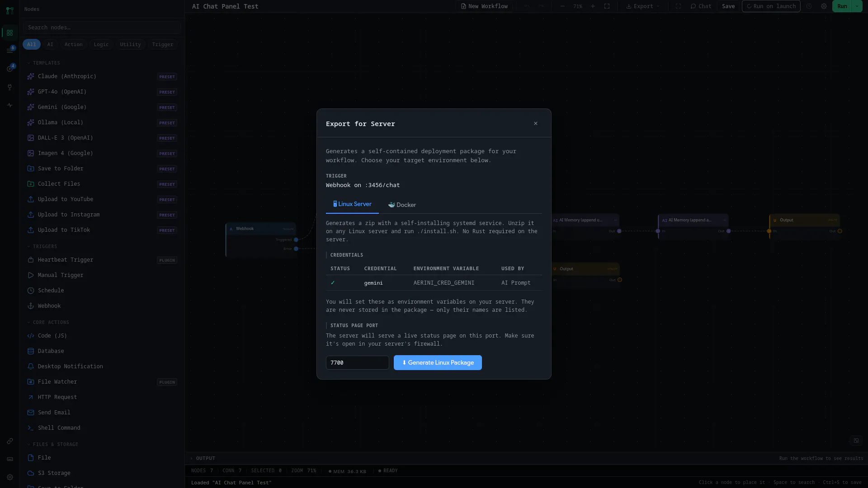The height and width of the screenshot is (488, 868).
Task: Click the fullscreen icon left of Chat
Action: (678, 6)
